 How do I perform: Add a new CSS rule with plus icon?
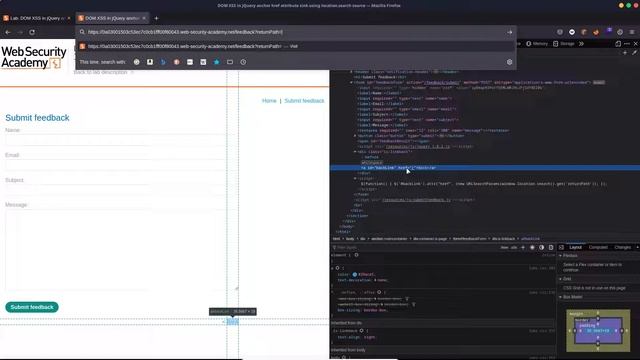click(523, 247)
